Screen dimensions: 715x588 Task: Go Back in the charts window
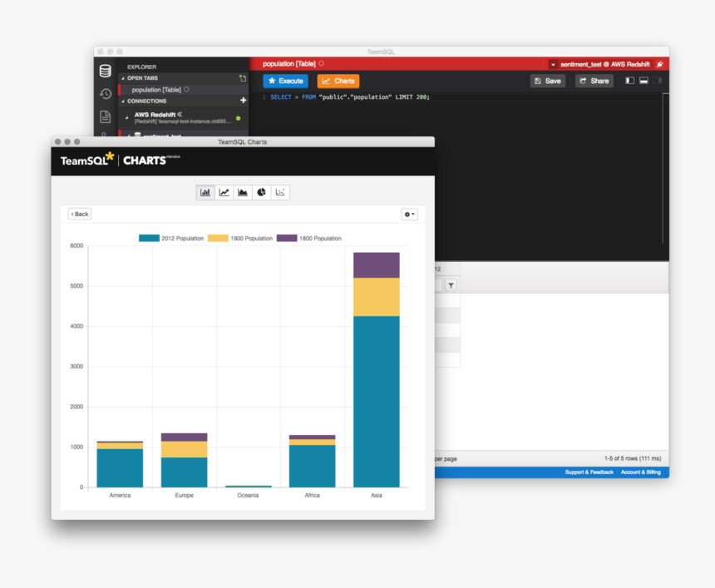click(80, 214)
